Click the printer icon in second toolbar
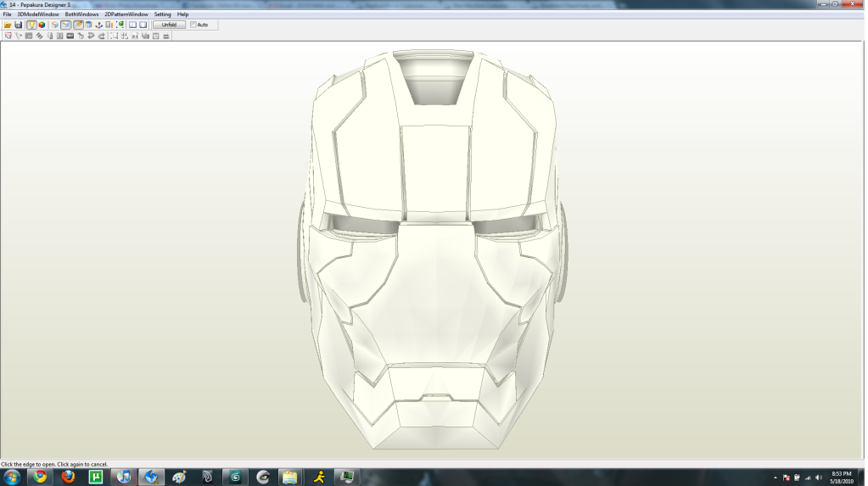868x486 pixels. tap(166, 36)
